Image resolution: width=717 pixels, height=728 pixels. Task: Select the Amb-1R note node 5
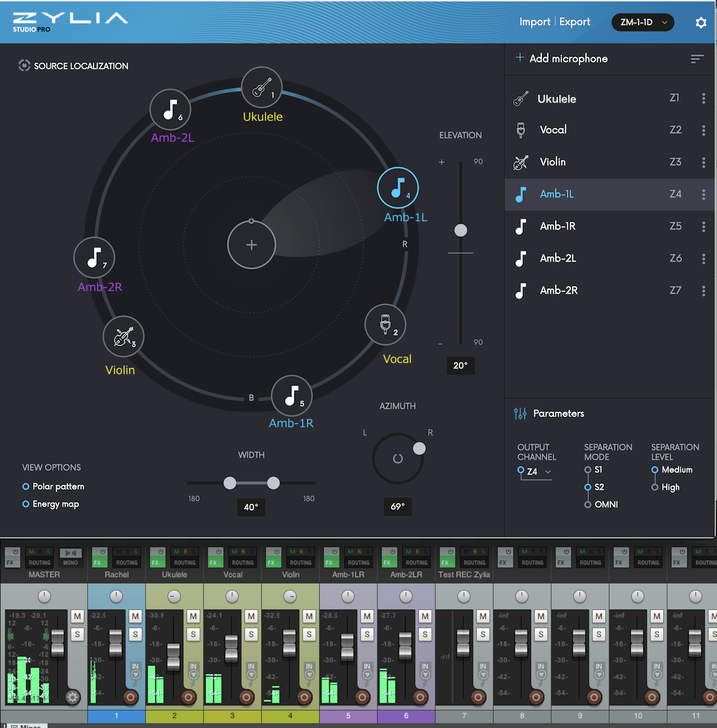pyautogui.click(x=291, y=396)
